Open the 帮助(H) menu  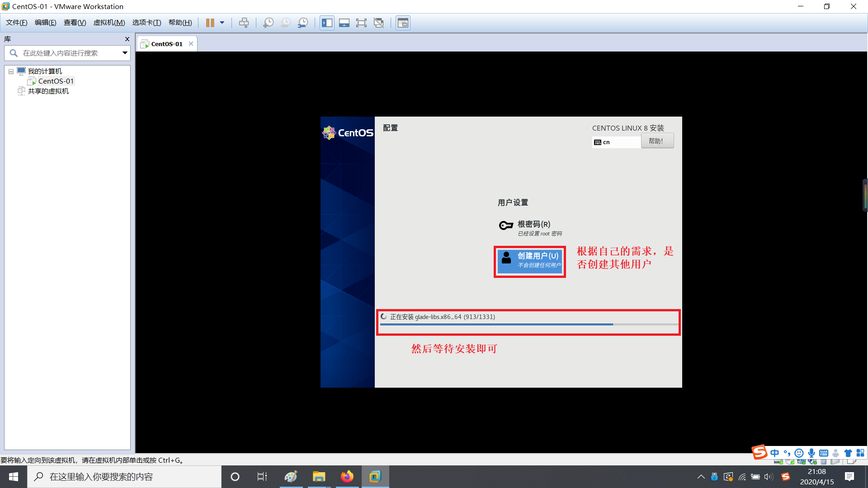click(x=180, y=23)
